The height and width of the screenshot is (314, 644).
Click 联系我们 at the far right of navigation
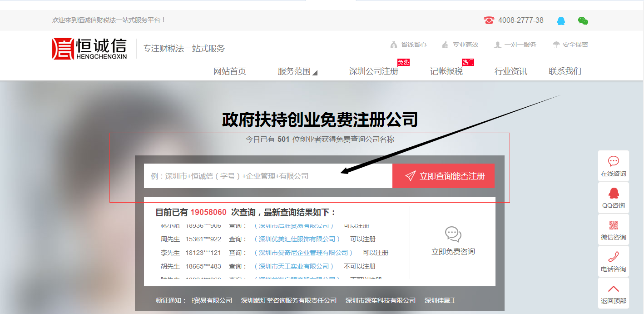coord(564,71)
